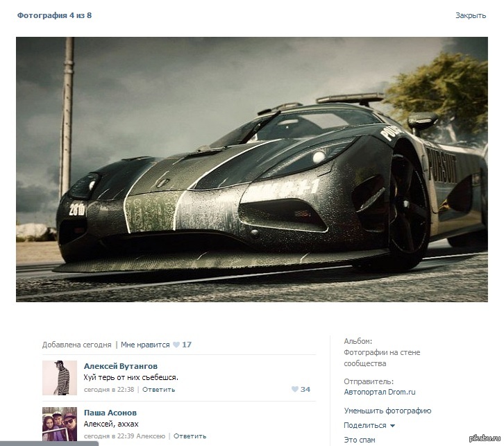
Task: Click the gray horizontal scrollbar at bottom
Action: click(49, 443)
